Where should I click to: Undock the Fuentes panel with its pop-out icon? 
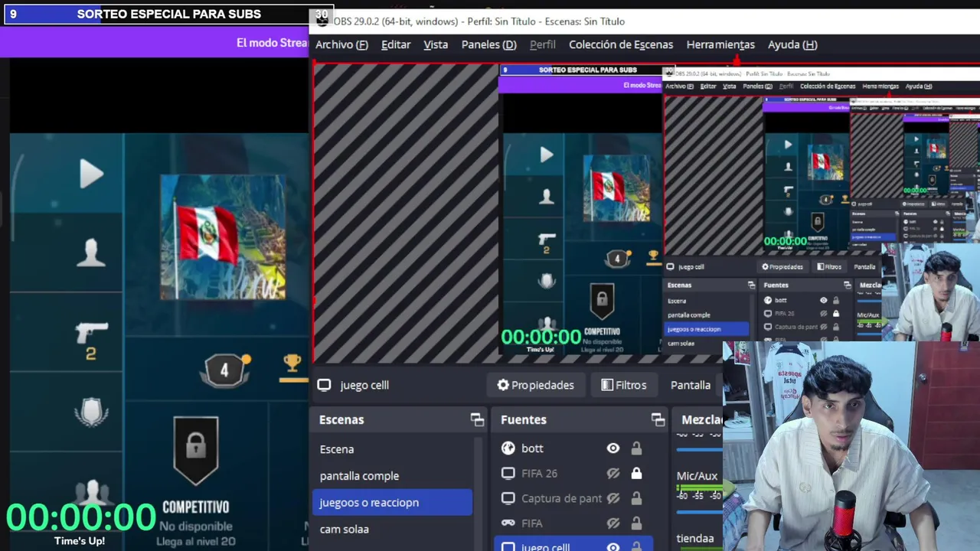click(658, 419)
